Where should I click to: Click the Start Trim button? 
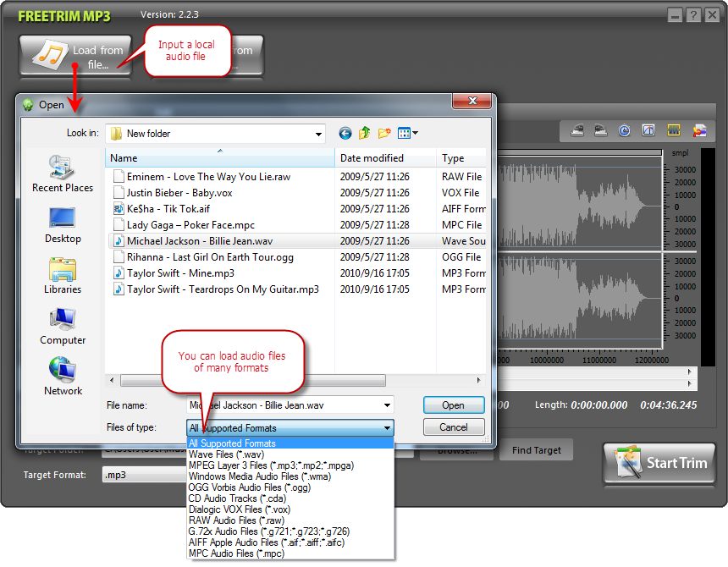click(659, 463)
